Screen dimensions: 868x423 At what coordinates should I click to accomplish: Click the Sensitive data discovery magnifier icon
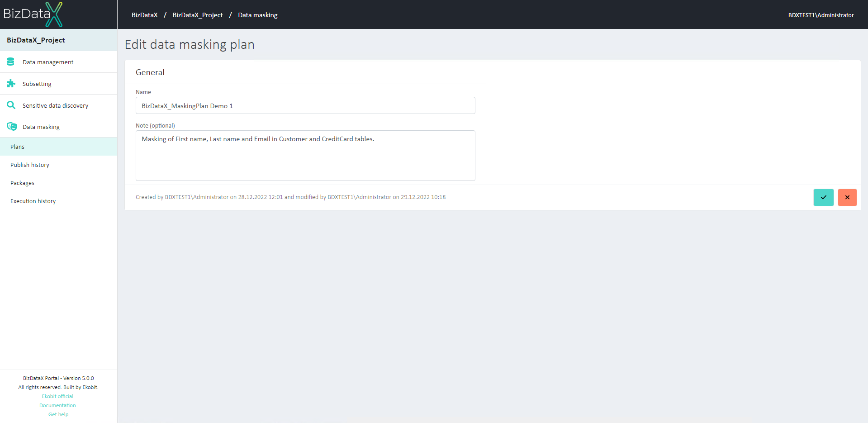[x=11, y=105]
